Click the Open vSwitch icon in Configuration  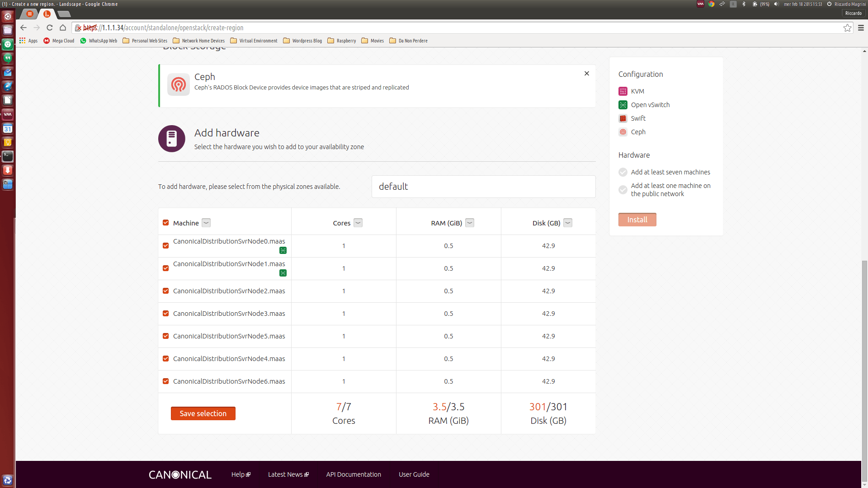pyautogui.click(x=623, y=105)
